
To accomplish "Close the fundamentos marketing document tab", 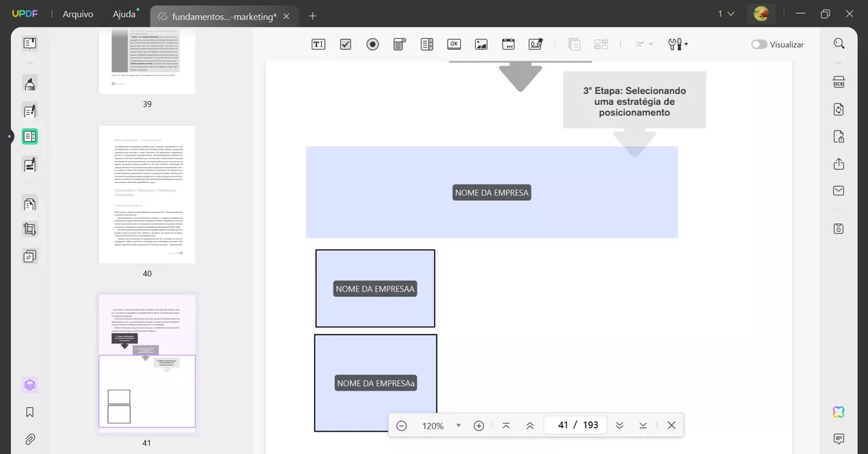I will (x=287, y=16).
